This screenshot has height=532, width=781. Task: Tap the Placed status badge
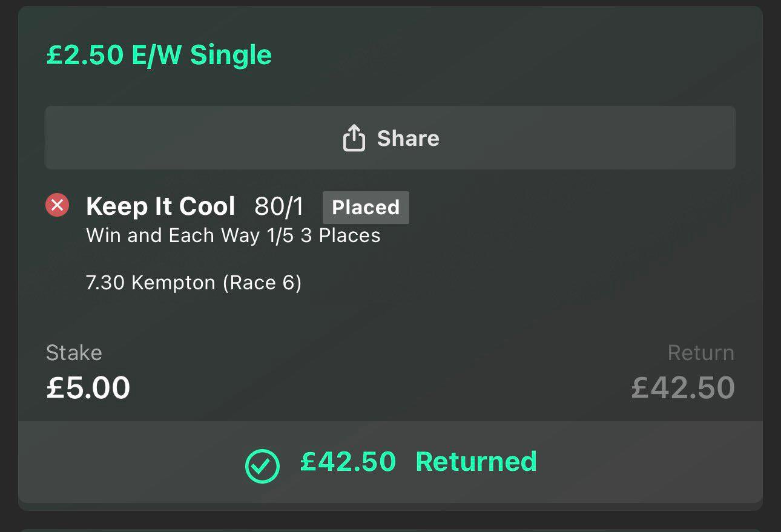click(x=366, y=208)
